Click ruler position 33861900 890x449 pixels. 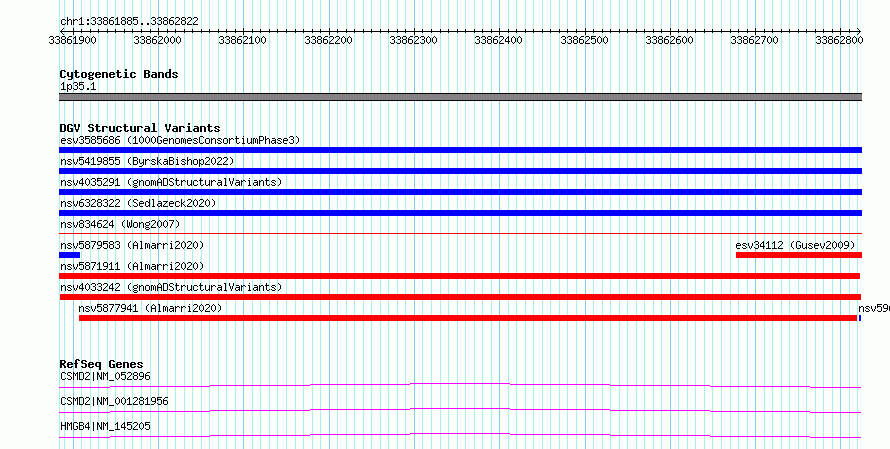[72, 40]
